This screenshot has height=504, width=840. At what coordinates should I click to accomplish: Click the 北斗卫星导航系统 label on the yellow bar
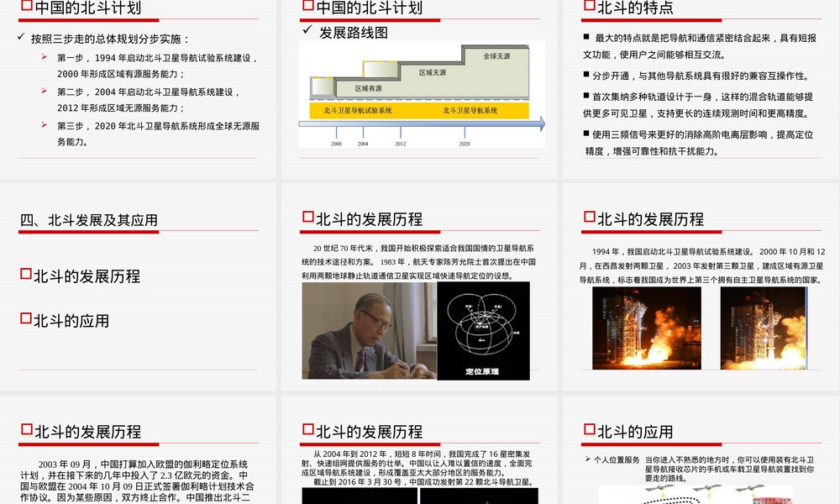pyautogui.click(x=470, y=110)
